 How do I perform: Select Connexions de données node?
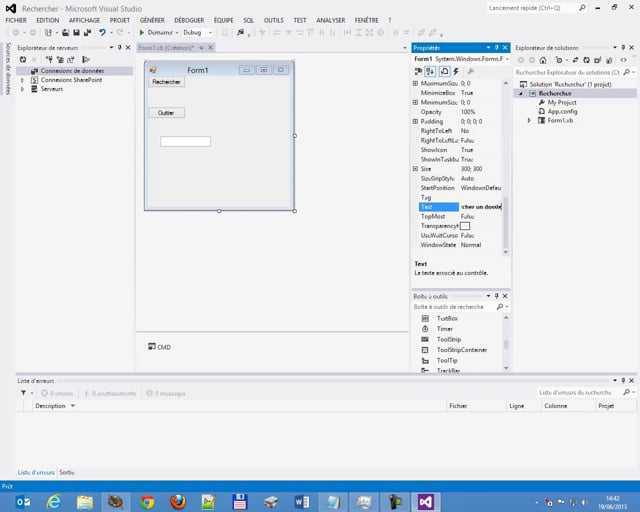pos(72,71)
